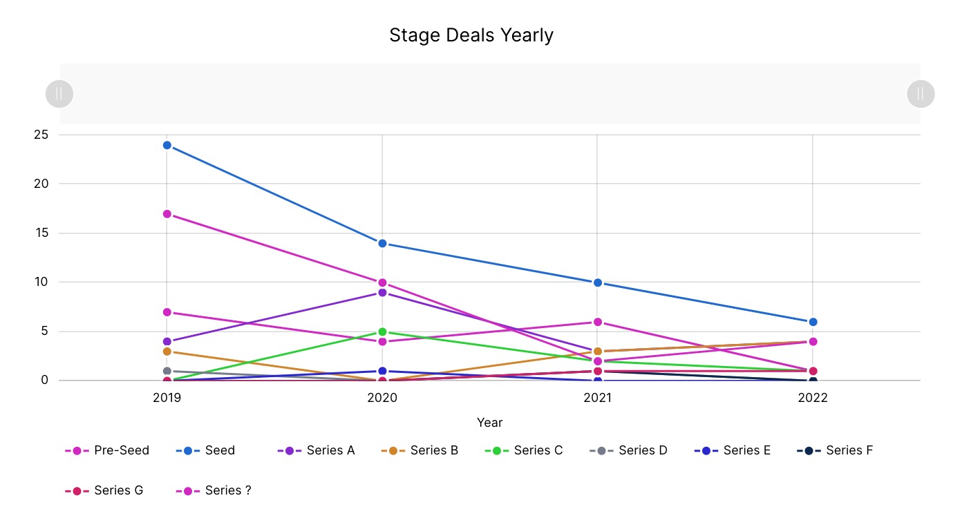
Task: Select Series B's 2019 data point
Action: pyautogui.click(x=167, y=352)
